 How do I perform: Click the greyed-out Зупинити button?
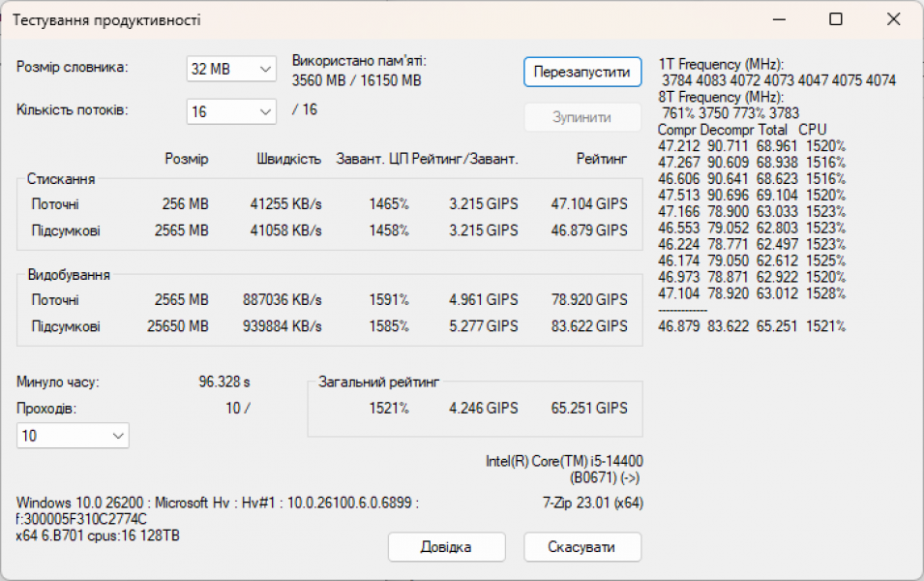tap(581, 117)
